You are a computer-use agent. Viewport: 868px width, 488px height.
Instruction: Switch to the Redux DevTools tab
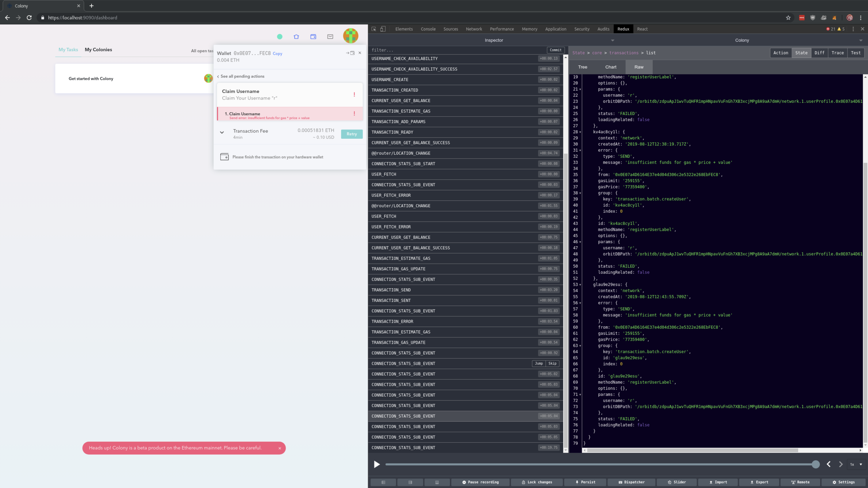click(623, 29)
